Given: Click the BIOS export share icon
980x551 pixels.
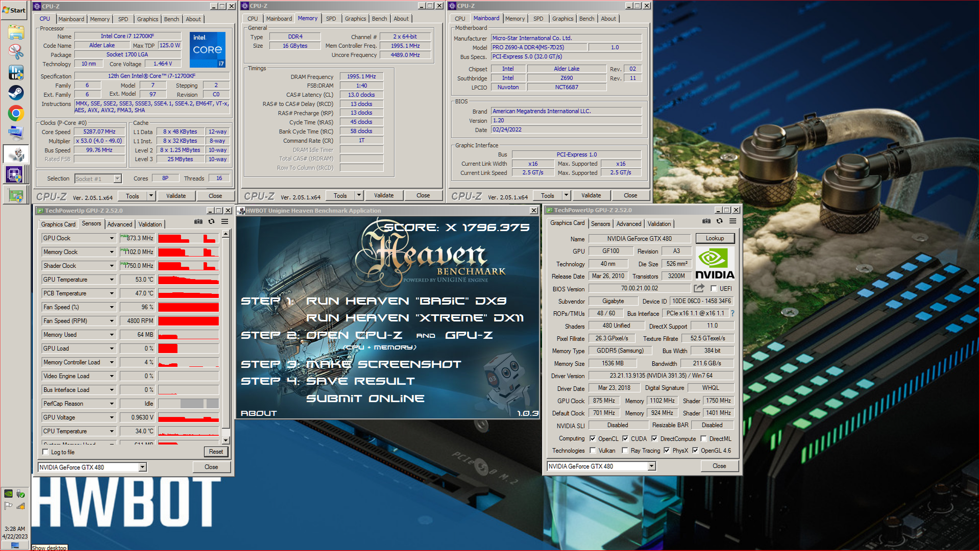Looking at the screenshot, I should 699,288.
